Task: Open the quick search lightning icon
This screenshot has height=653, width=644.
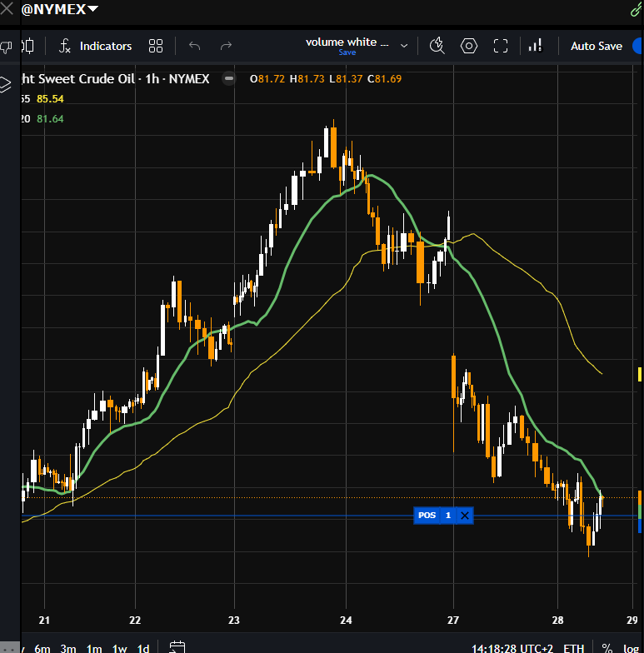Action: (x=437, y=46)
